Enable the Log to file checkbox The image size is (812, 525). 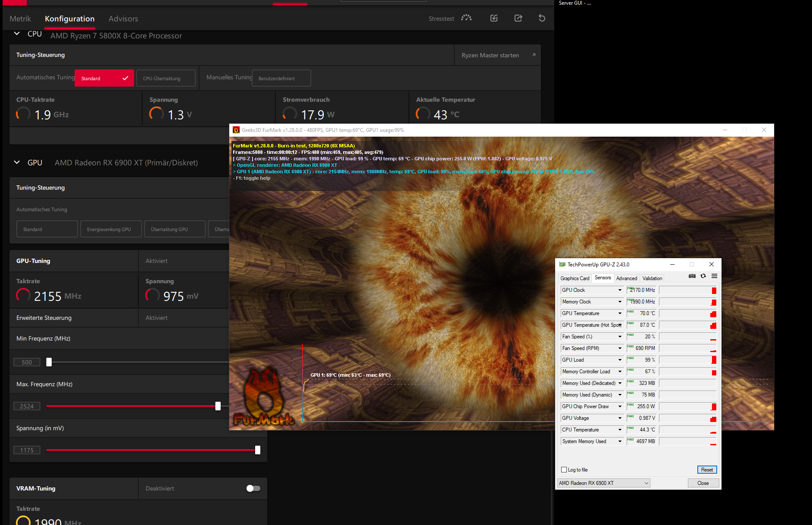(564, 470)
